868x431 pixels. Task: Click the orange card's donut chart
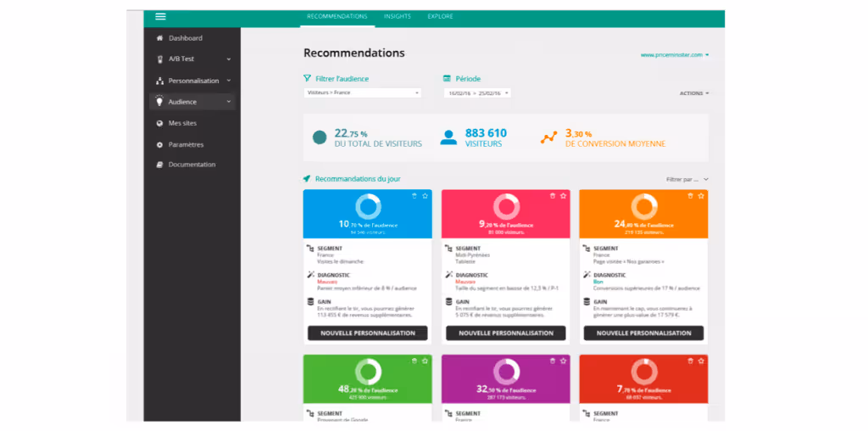644,206
